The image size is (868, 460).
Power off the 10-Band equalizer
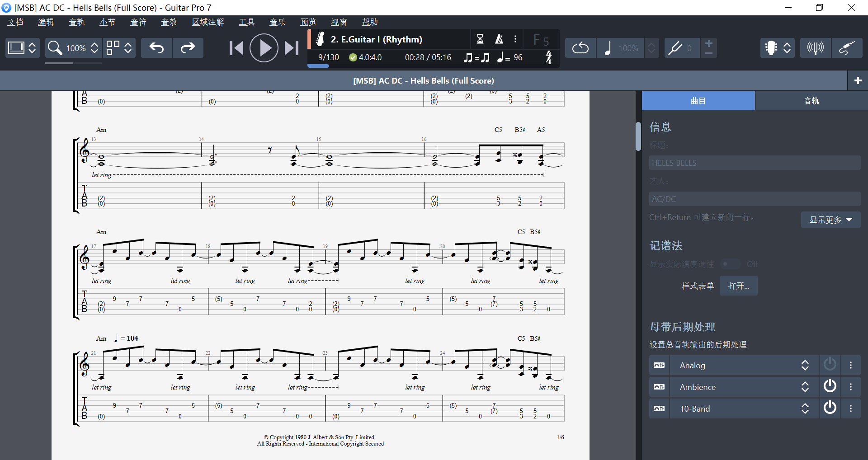pos(830,408)
